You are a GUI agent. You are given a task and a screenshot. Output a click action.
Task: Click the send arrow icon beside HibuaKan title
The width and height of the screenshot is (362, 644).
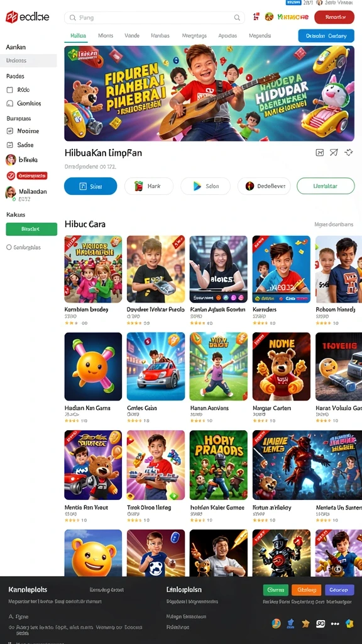coord(334,153)
